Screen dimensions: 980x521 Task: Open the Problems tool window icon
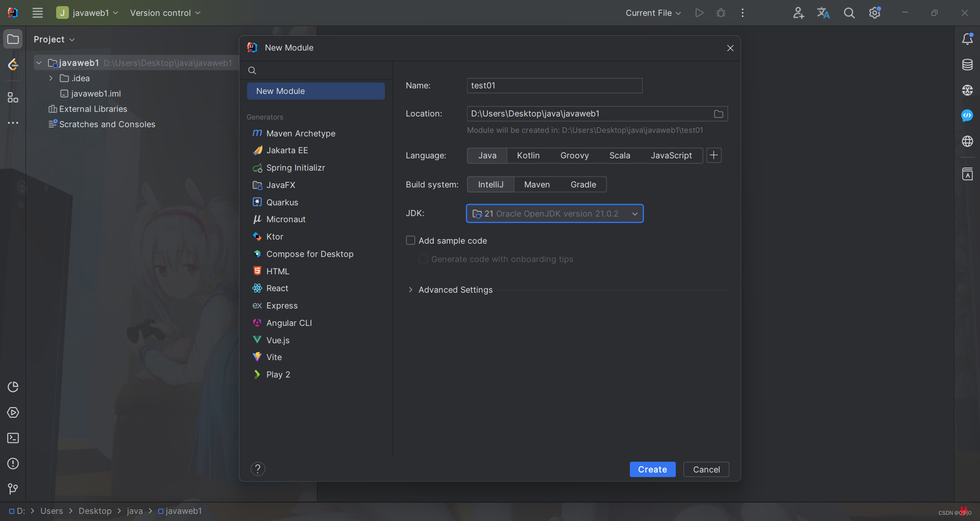(x=13, y=463)
